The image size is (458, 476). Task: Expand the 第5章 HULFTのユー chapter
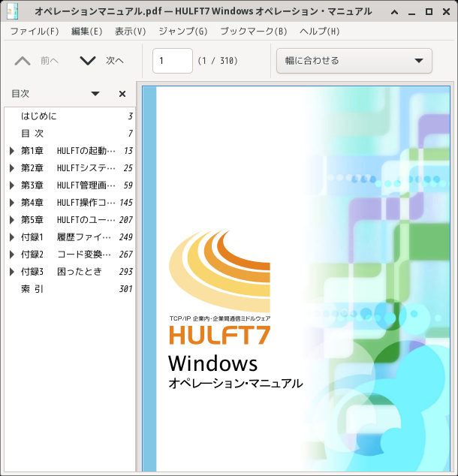point(12,220)
